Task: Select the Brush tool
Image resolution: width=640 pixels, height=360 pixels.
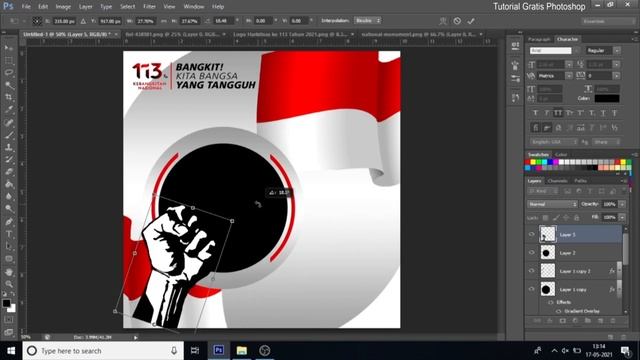Action: [x=9, y=135]
